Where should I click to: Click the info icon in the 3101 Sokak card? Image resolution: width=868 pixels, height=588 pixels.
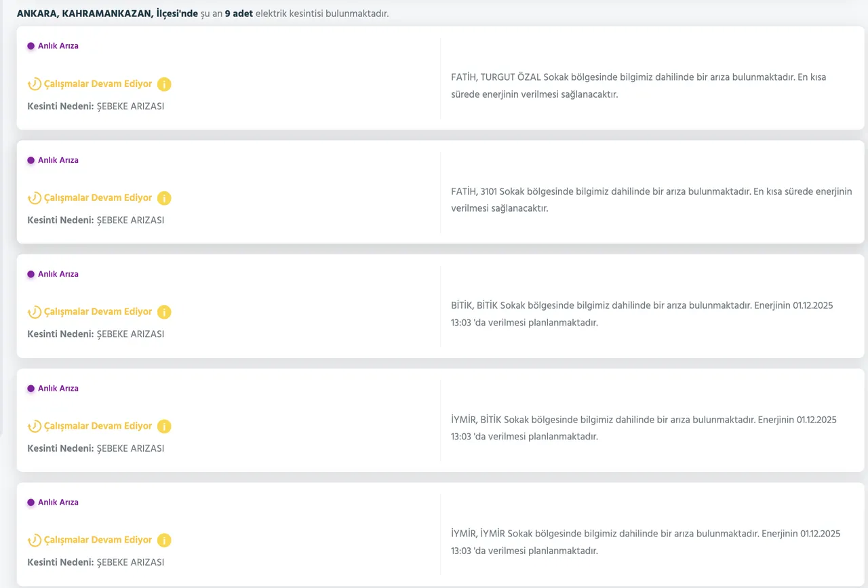[164, 199]
